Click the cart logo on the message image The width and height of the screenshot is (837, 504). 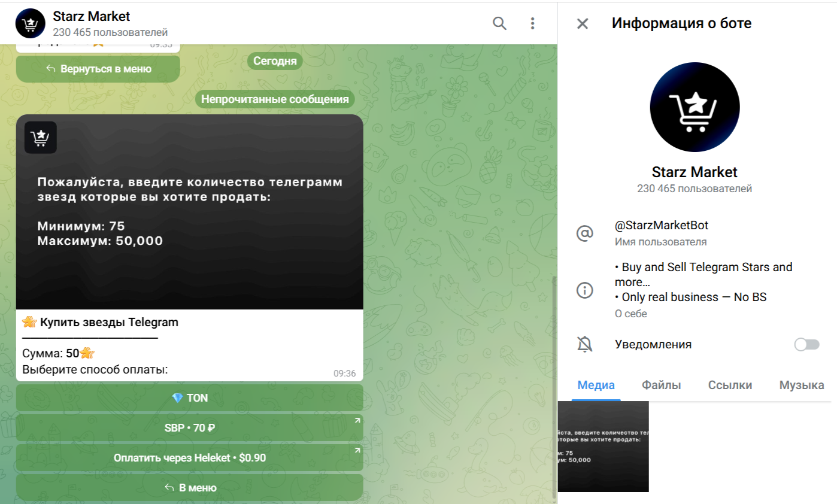point(40,138)
